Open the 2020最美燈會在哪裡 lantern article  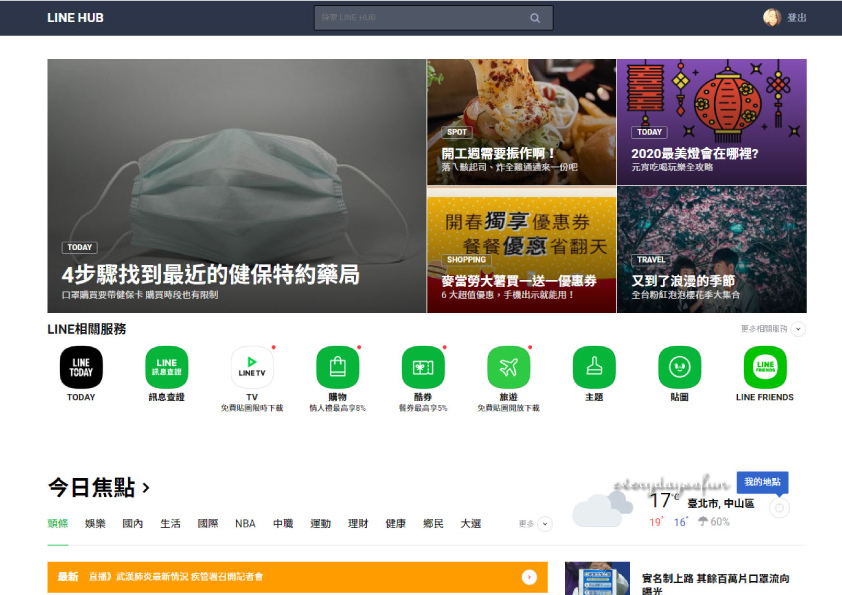point(712,122)
